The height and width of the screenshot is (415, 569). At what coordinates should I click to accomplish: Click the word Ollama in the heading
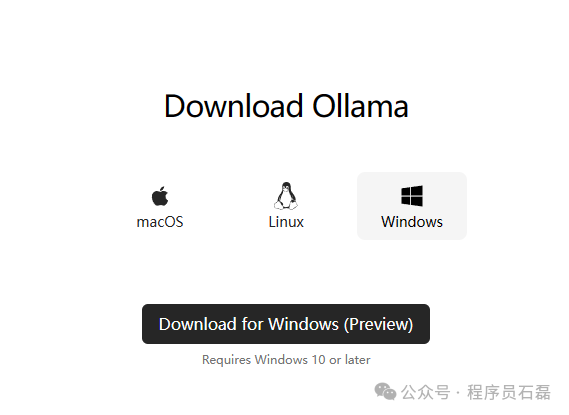click(x=360, y=106)
